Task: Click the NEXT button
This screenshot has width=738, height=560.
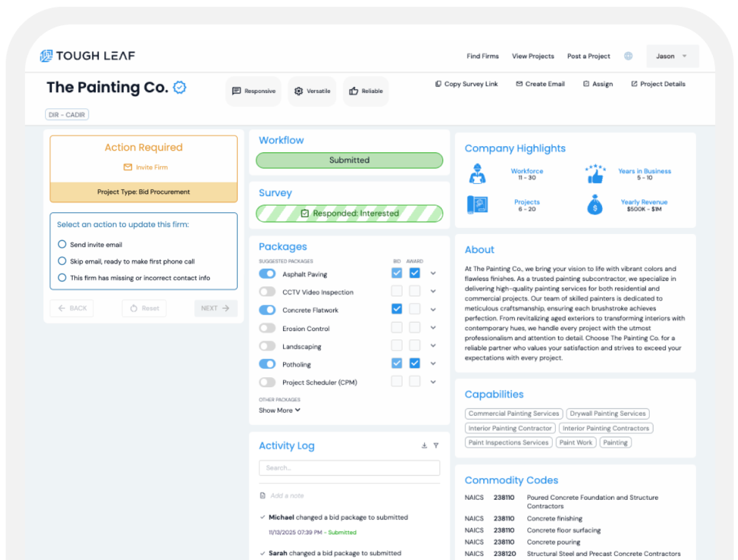Action: [216, 308]
